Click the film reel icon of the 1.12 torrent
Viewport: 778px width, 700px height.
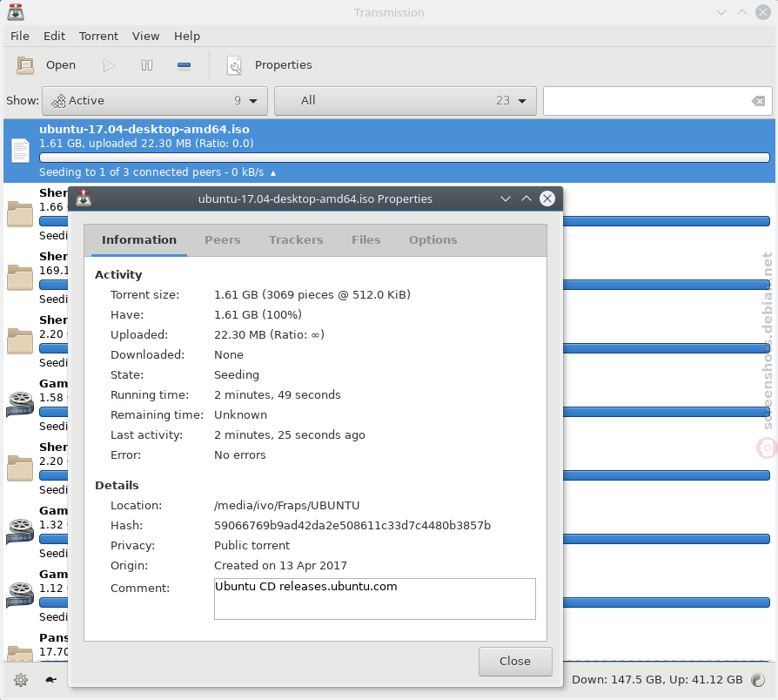tap(20, 596)
